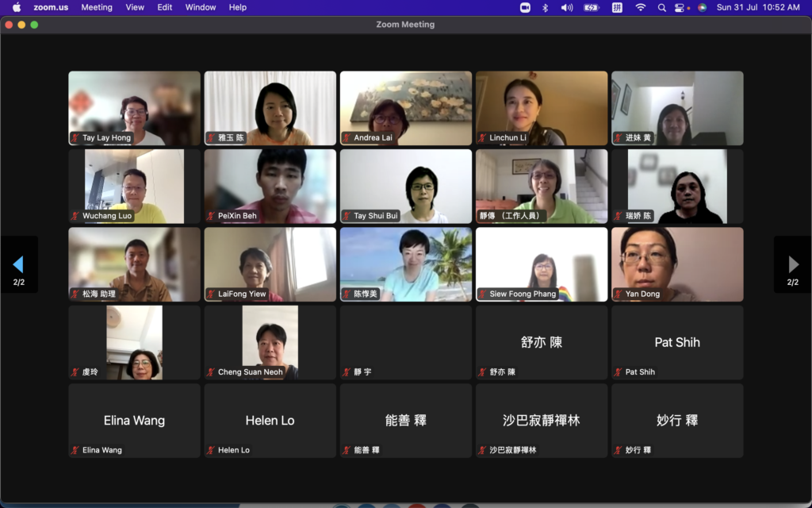Viewport: 812px width, 508px height.
Task: Open the Meeting menu
Action: click(97, 7)
